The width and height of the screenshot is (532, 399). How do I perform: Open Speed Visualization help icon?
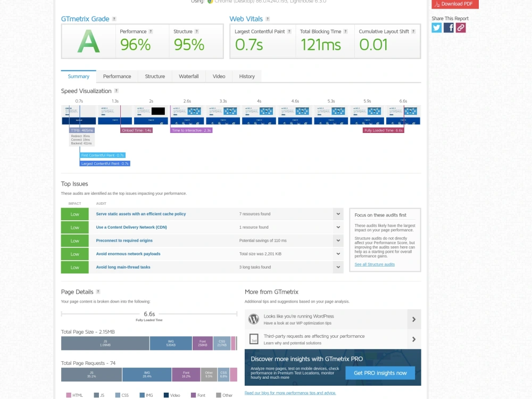[x=117, y=91]
